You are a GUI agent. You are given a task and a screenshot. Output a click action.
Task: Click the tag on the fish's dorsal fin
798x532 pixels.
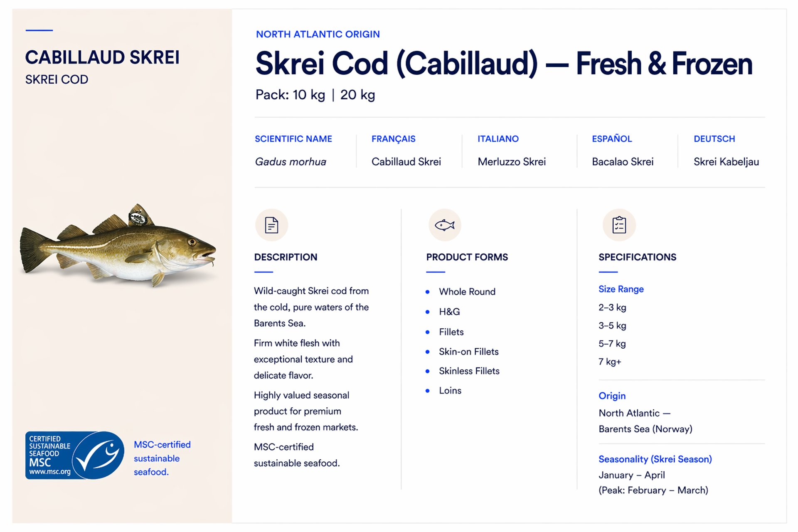[137, 217]
